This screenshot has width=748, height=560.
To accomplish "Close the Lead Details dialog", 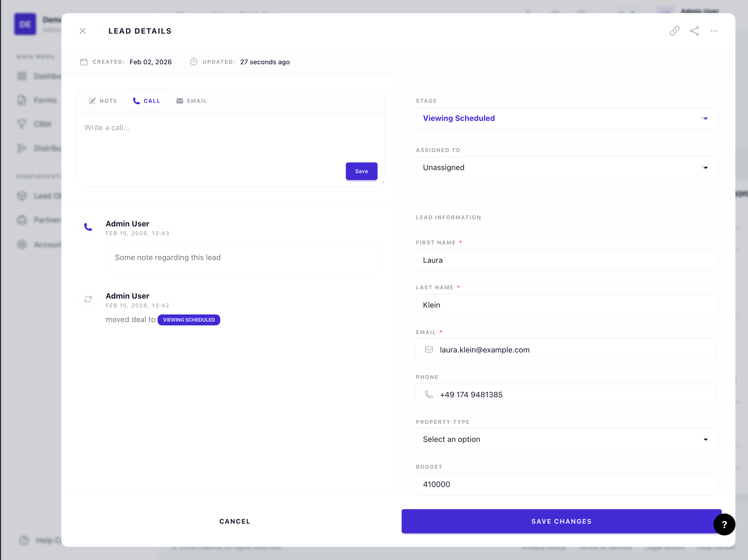I will click(x=83, y=31).
